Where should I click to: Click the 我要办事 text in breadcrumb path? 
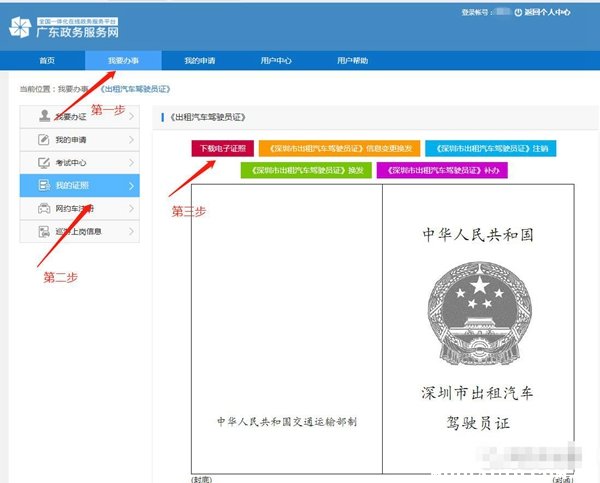tap(73, 89)
